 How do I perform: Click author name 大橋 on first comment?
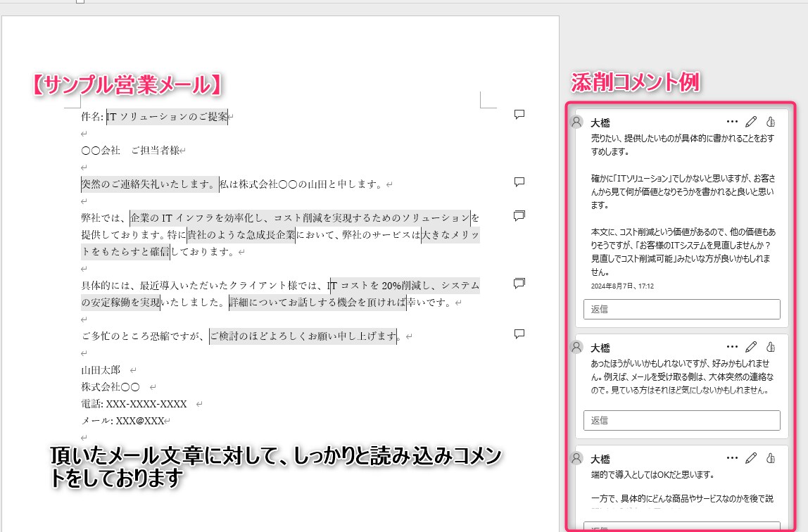[600, 122]
